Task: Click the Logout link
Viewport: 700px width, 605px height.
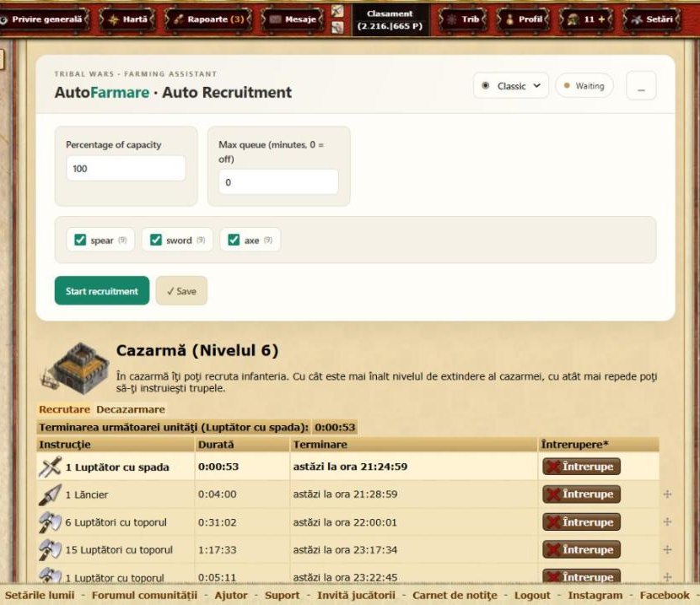Action: [x=532, y=595]
